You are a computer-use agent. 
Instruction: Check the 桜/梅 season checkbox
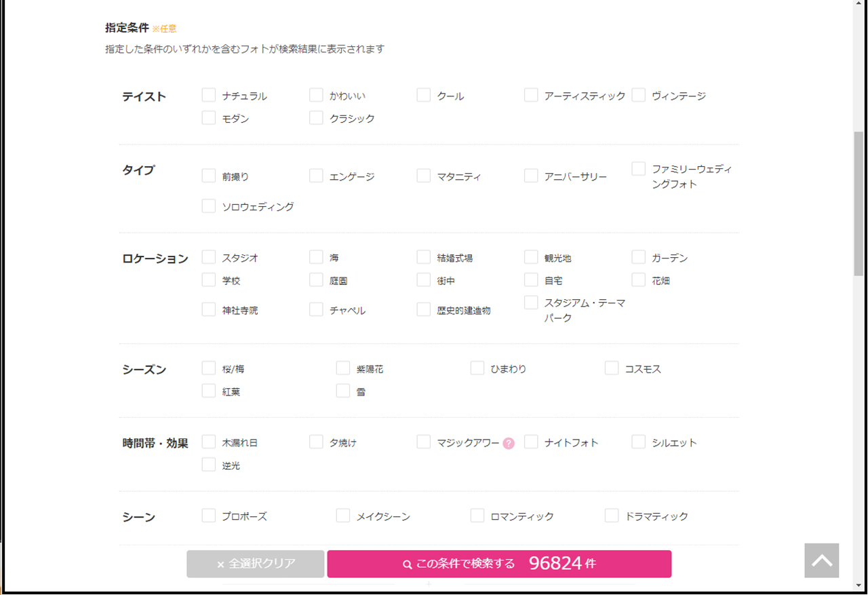click(209, 368)
